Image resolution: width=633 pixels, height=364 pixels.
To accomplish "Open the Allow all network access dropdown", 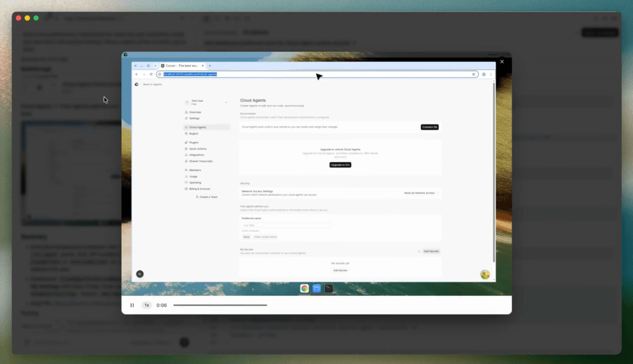I will click(x=420, y=193).
